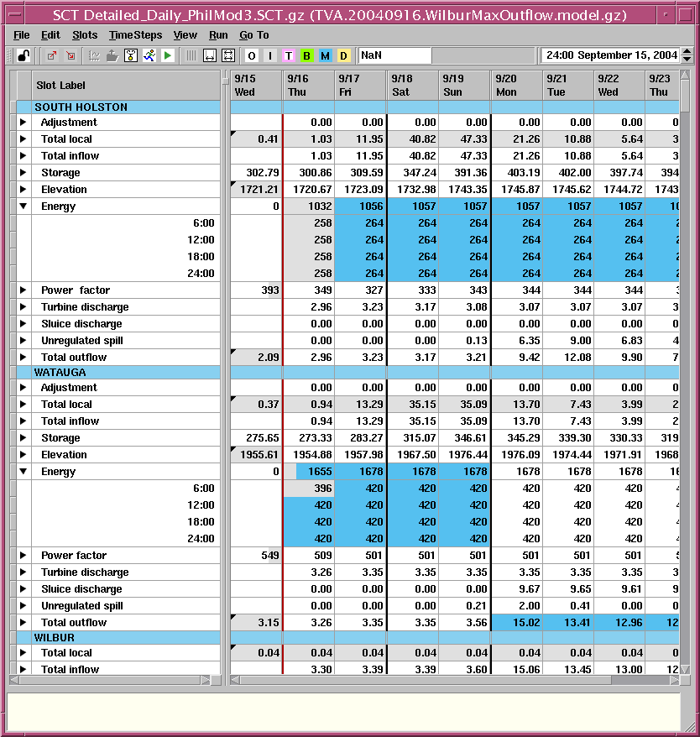Click the NaN value input field
This screenshot has height=737, width=700.
394,55
